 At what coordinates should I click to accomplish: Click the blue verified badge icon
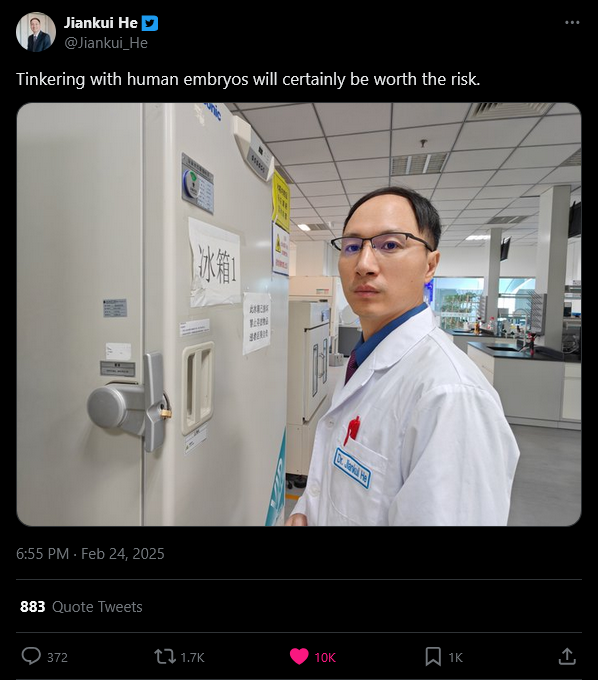pos(150,23)
